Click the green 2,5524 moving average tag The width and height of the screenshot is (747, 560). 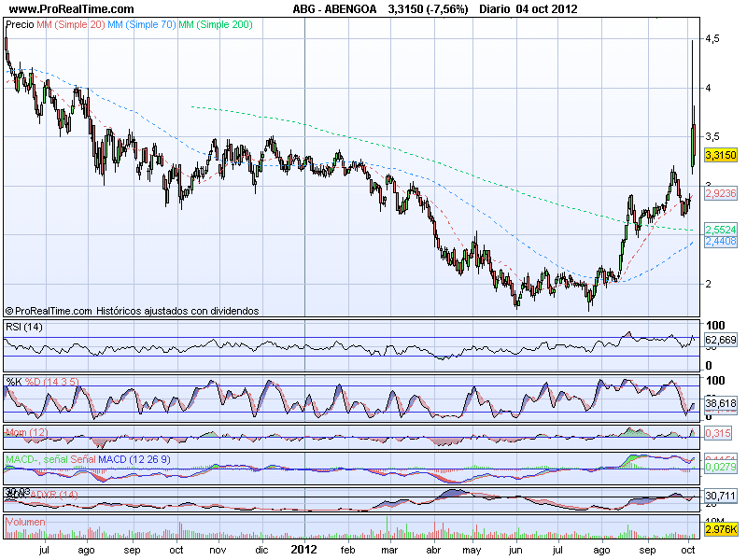click(720, 230)
